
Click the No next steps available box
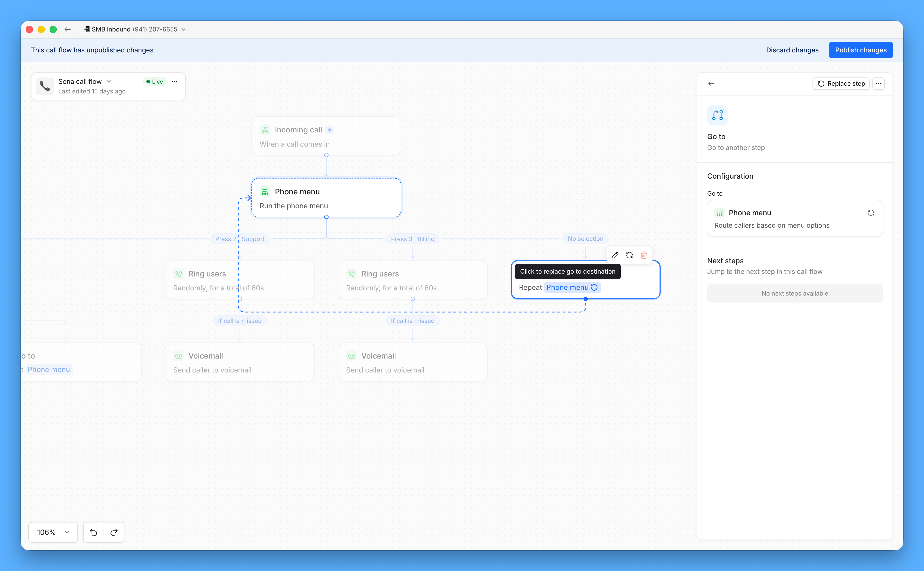point(795,294)
